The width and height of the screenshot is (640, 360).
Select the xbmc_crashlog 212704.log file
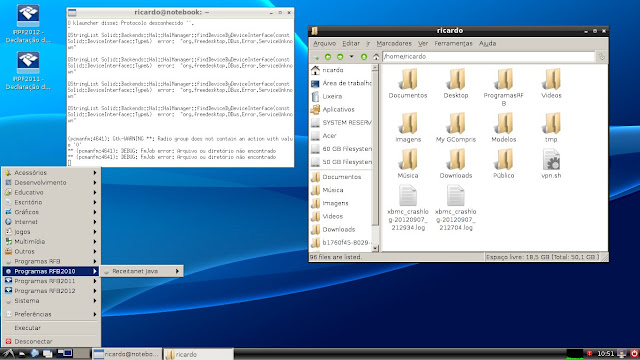(x=456, y=207)
